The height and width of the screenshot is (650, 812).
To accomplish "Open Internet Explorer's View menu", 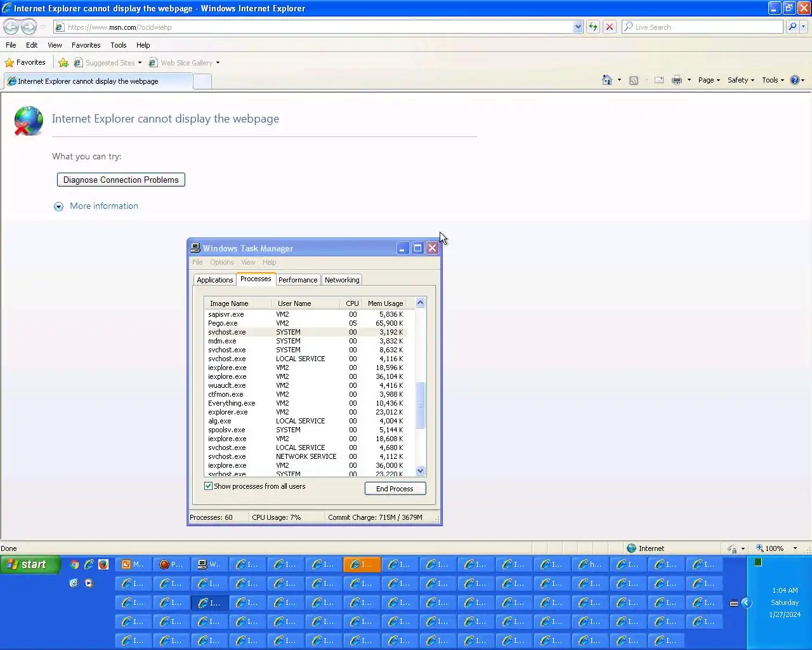I will click(x=55, y=45).
